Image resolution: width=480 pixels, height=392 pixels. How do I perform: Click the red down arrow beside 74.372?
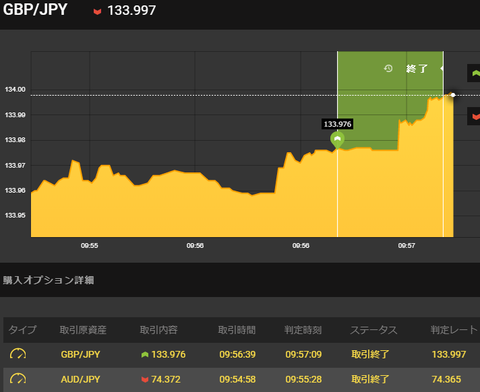145,380
